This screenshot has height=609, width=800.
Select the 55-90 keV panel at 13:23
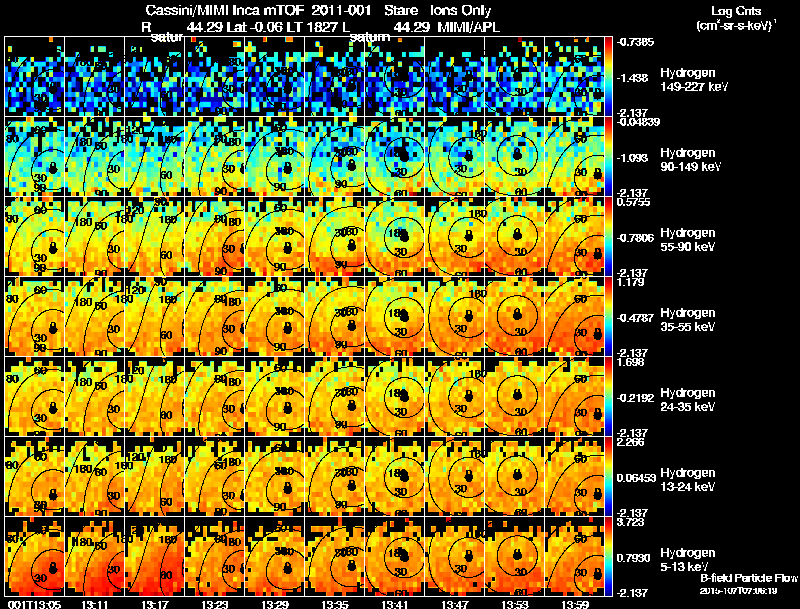click(x=215, y=237)
